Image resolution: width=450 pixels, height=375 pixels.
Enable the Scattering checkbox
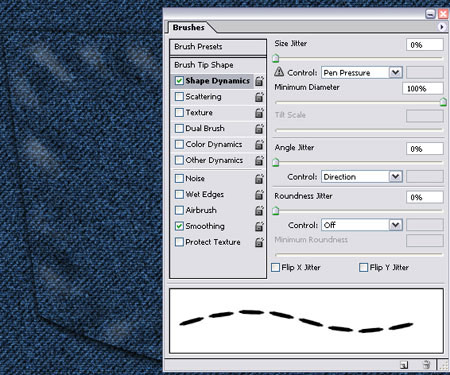(179, 97)
